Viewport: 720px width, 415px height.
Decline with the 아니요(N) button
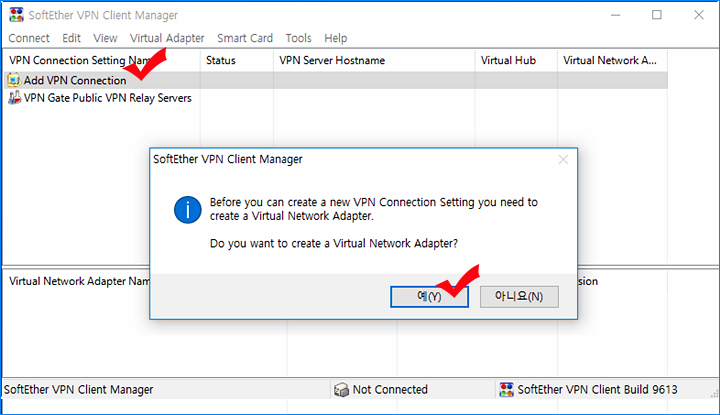[x=519, y=297]
